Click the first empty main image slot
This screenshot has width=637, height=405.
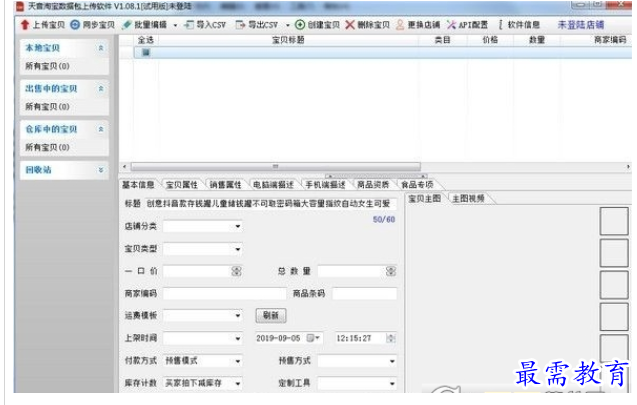click(x=614, y=221)
